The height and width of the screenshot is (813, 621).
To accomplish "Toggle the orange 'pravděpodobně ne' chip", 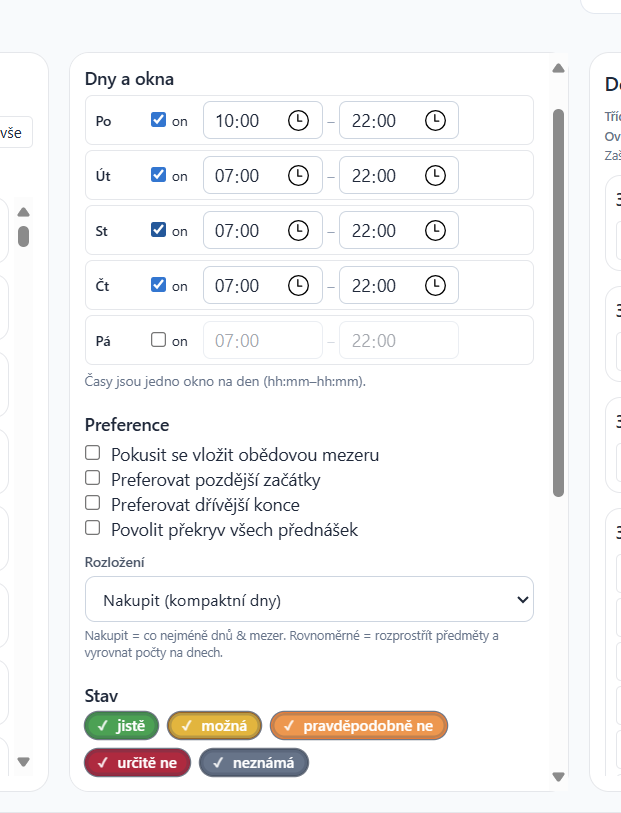I will tap(359, 726).
